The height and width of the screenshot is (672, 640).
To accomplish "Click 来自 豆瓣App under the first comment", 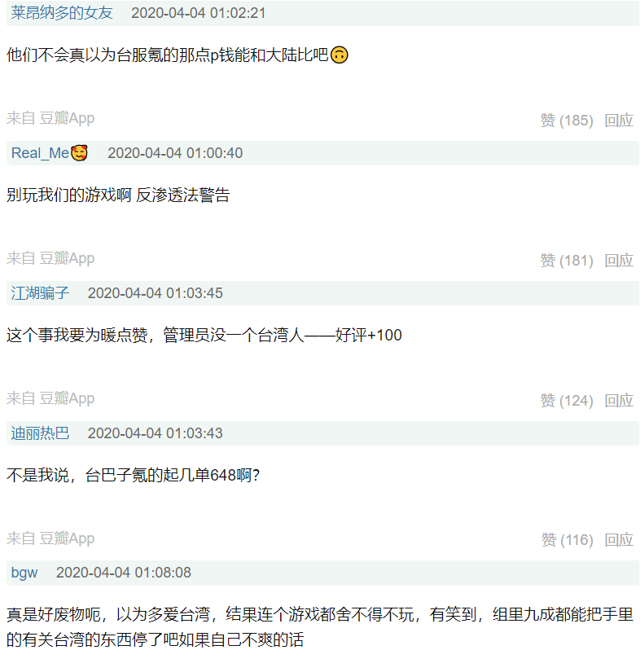I will pyautogui.click(x=50, y=118).
